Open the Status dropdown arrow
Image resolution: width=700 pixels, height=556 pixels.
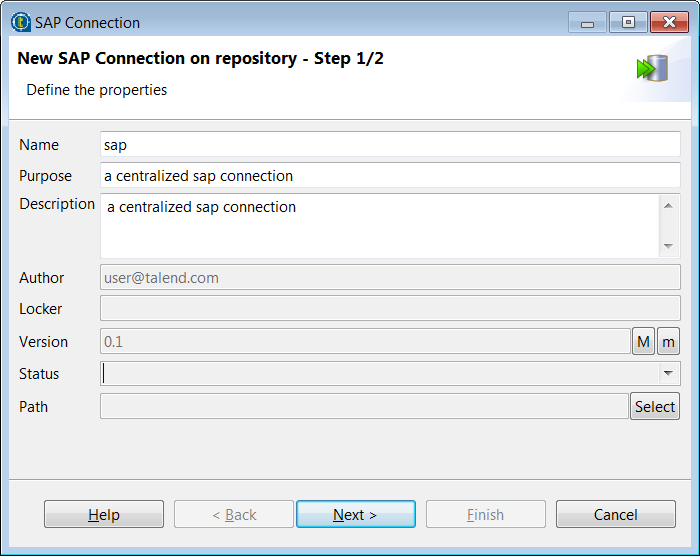click(x=667, y=374)
